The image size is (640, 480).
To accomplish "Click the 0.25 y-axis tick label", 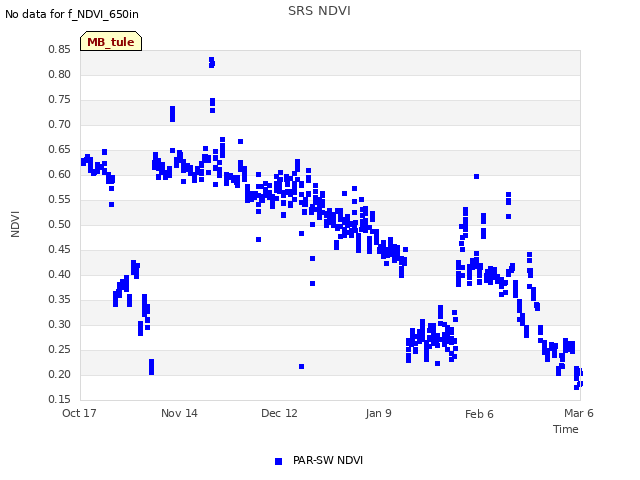I will [x=59, y=349].
